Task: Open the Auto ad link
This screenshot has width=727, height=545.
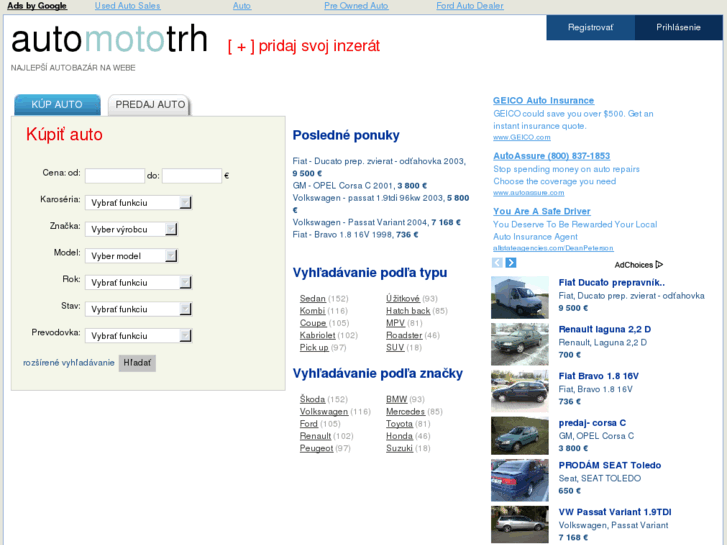Action: coord(242,6)
